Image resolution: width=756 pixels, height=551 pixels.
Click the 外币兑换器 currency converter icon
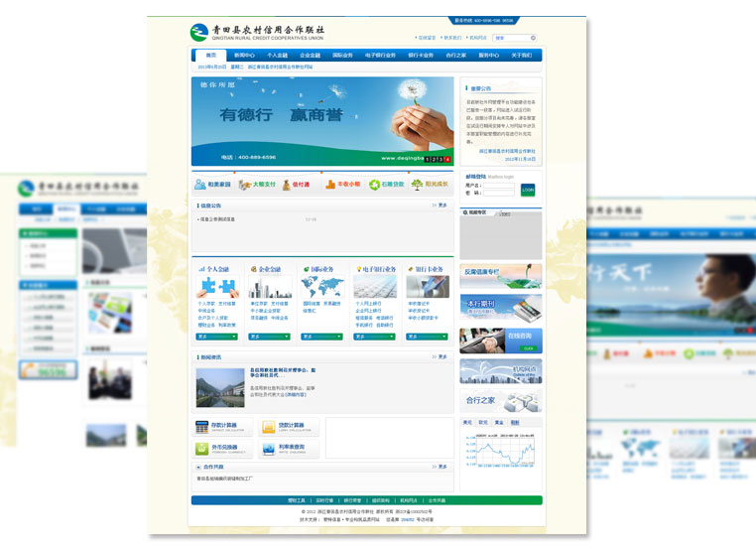coord(202,449)
